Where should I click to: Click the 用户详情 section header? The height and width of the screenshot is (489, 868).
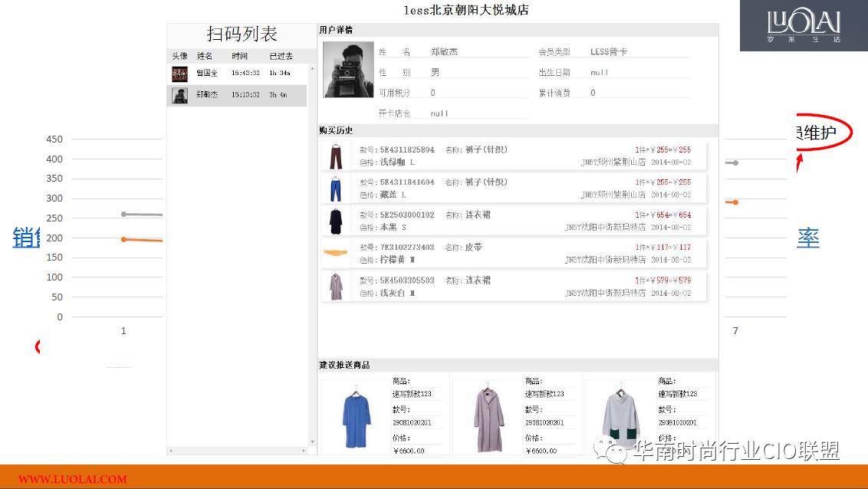(x=335, y=30)
